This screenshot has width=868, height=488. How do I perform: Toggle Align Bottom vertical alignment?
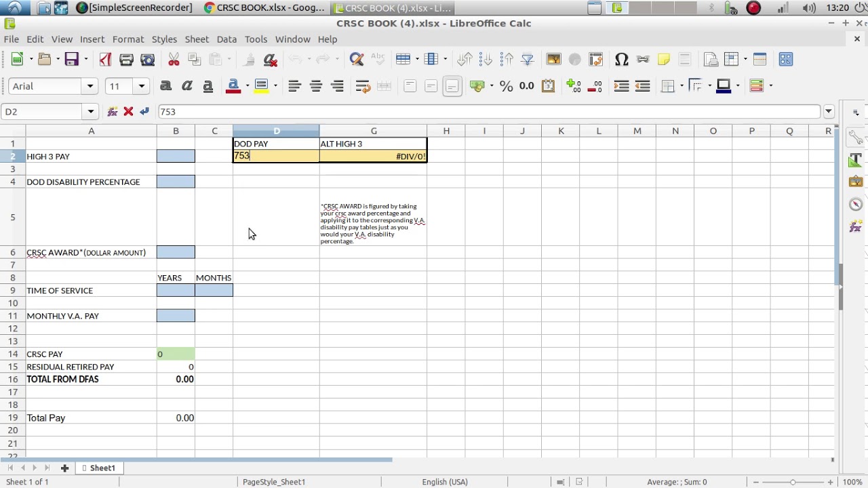(452, 86)
